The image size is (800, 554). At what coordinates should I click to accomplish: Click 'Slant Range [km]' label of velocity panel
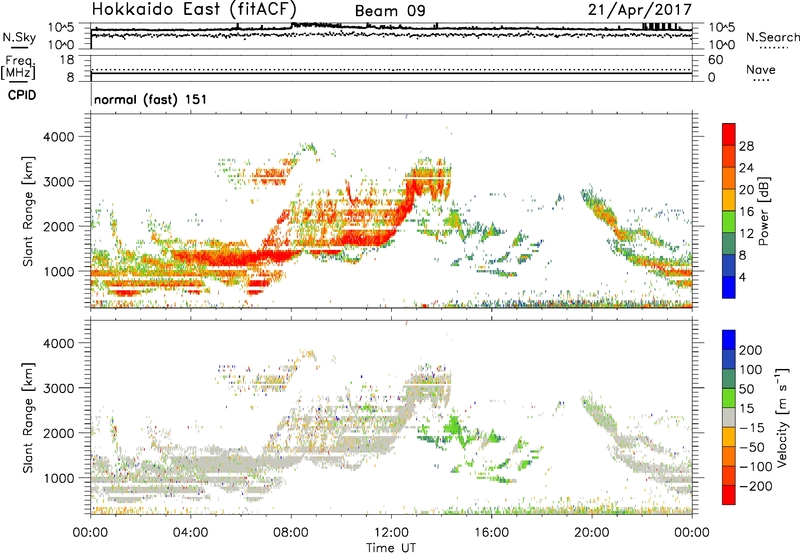pyautogui.click(x=28, y=418)
